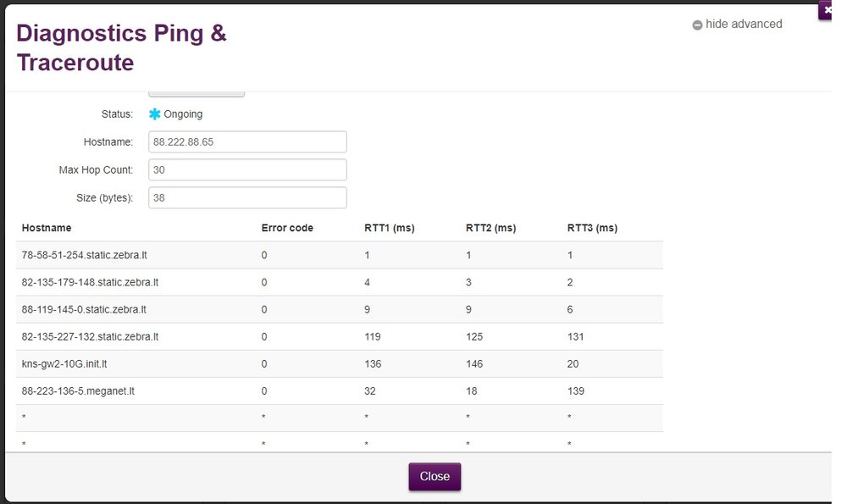
Task: Click the kns-gw2-10G.init.lt hop entry
Action: point(64,363)
